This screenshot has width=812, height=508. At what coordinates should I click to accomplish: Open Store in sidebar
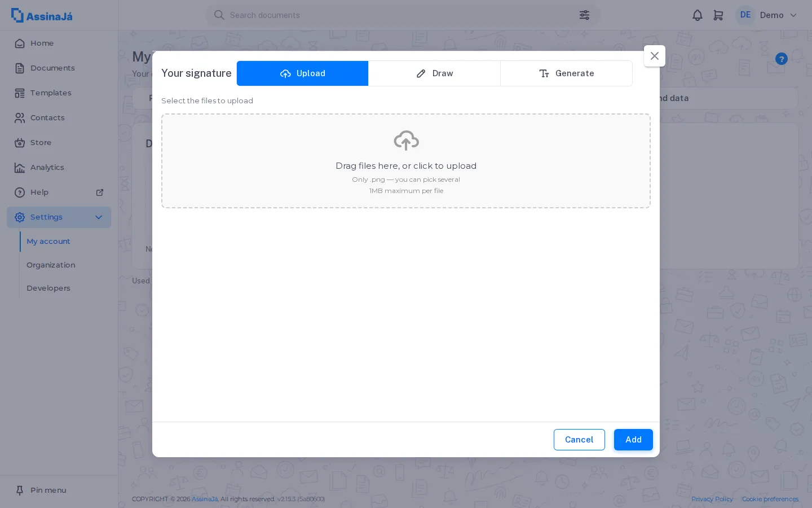tap(59, 143)
